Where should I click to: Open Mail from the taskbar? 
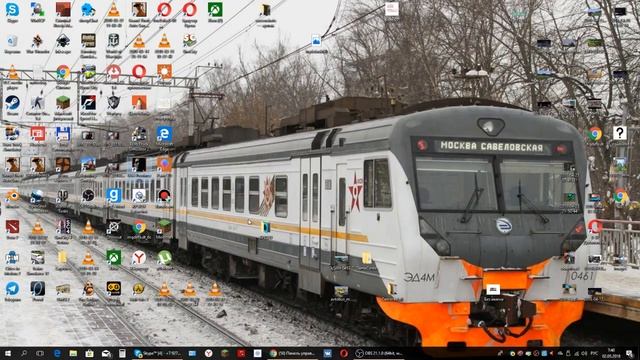point(106,353)
